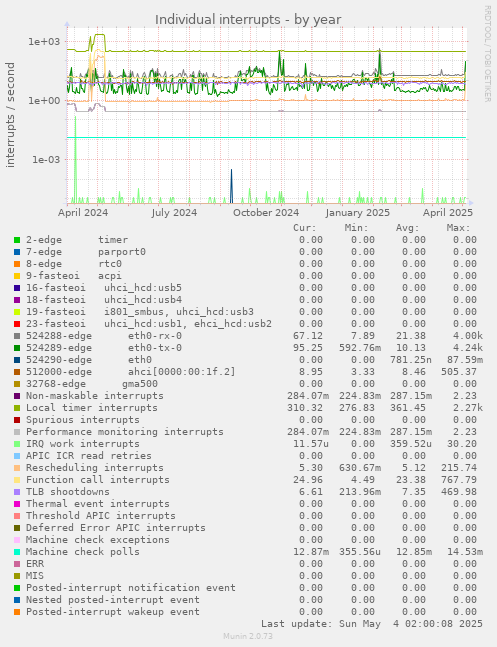This screenshot has height=647, width=497.
Task: Click 'Posted-interrupt wakeup event' label
Action: click(113, 611)
